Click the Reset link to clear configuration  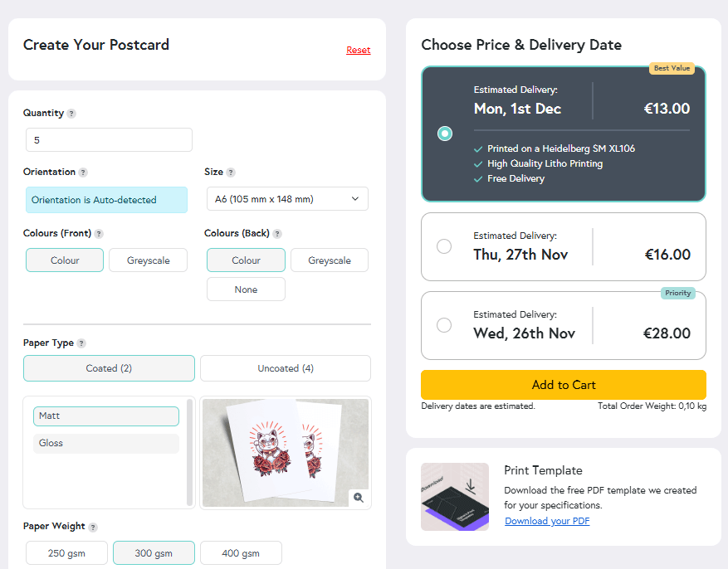point(358,50)
